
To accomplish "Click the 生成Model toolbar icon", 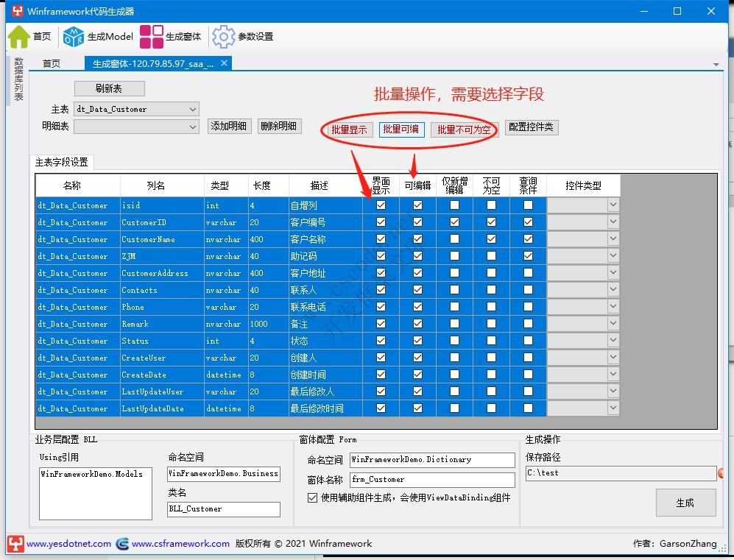I will point(72,36).
